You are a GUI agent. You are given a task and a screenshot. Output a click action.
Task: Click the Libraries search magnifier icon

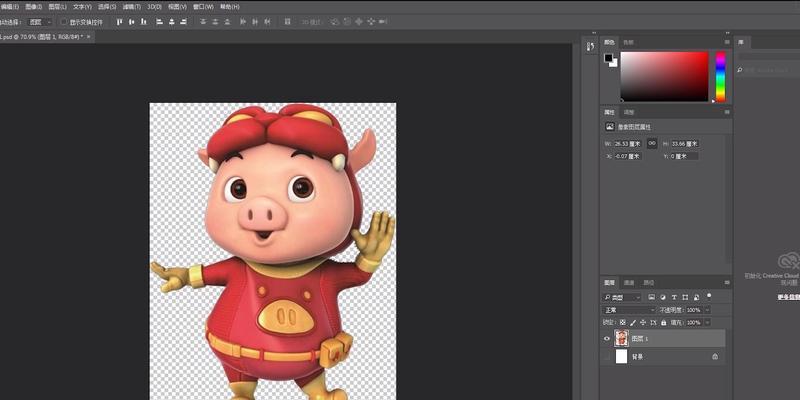(x=740, y=70)
